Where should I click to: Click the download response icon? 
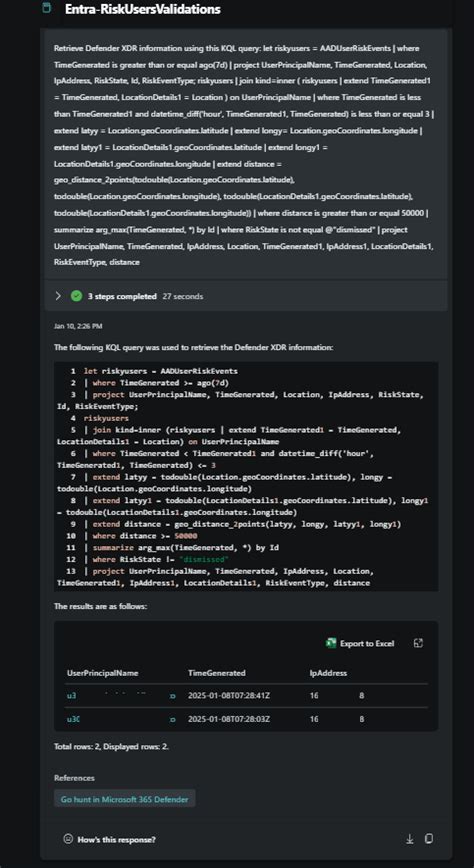pos(410,839)
